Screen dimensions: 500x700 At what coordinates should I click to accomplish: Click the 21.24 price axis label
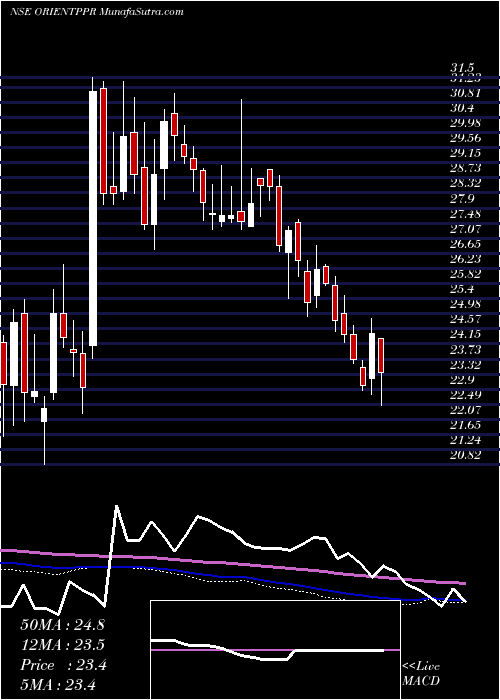click(465, 441)
